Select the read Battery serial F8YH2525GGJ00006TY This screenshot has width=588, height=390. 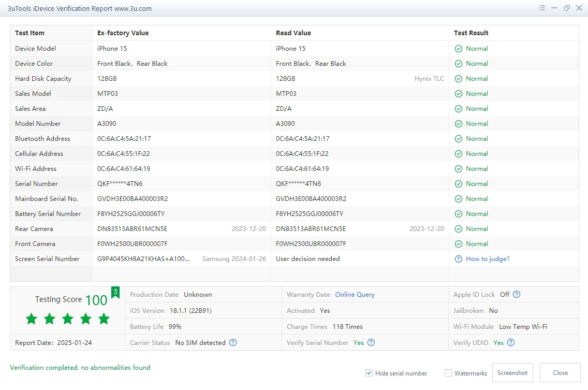coord(310,214)
